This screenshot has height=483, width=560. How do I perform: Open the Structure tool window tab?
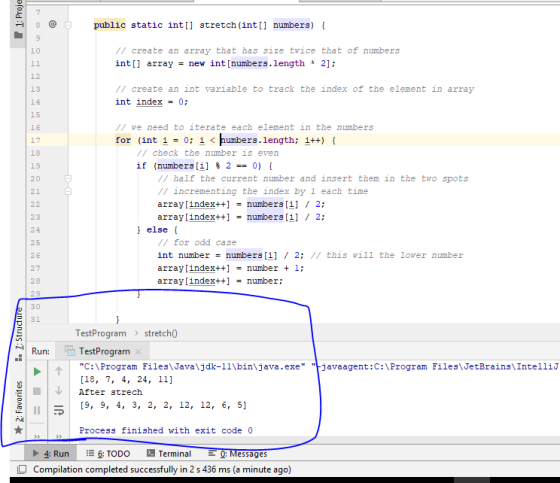coord(19,333)
